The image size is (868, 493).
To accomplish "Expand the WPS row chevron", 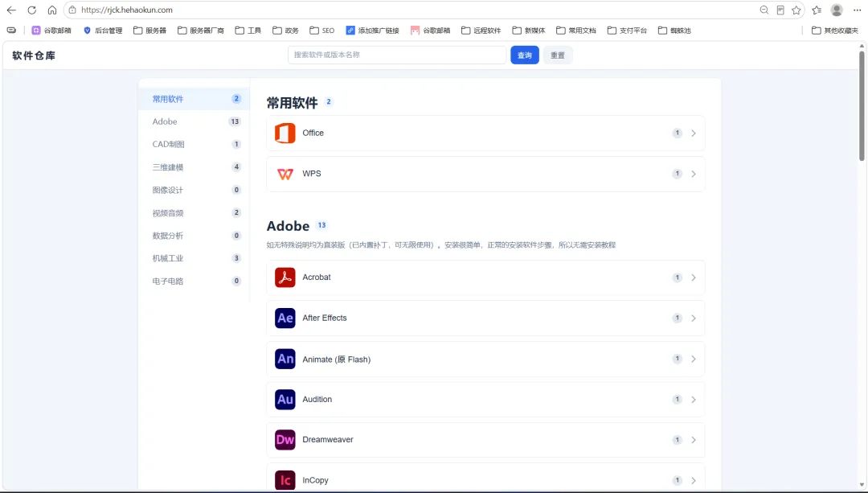I will click(x=693, y=174).
